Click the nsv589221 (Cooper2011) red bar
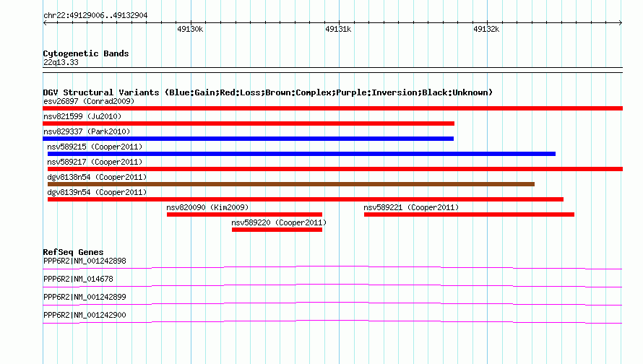643x364 pixels. 469,214
